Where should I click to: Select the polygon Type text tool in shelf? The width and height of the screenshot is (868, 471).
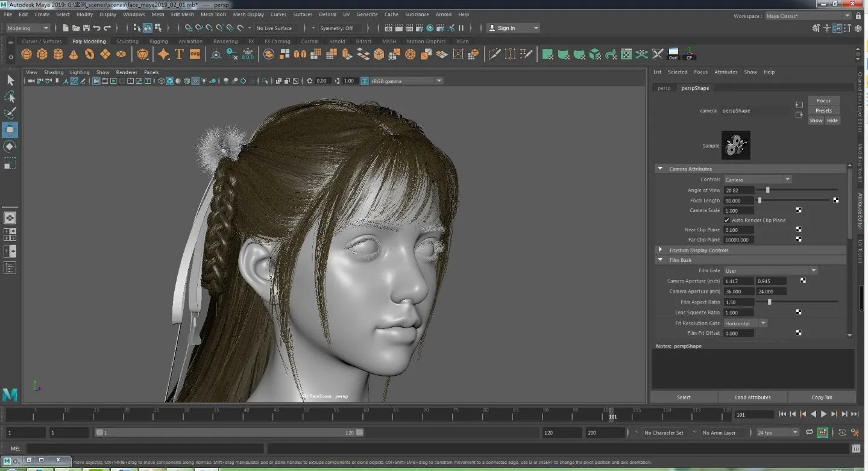(179, 54)
